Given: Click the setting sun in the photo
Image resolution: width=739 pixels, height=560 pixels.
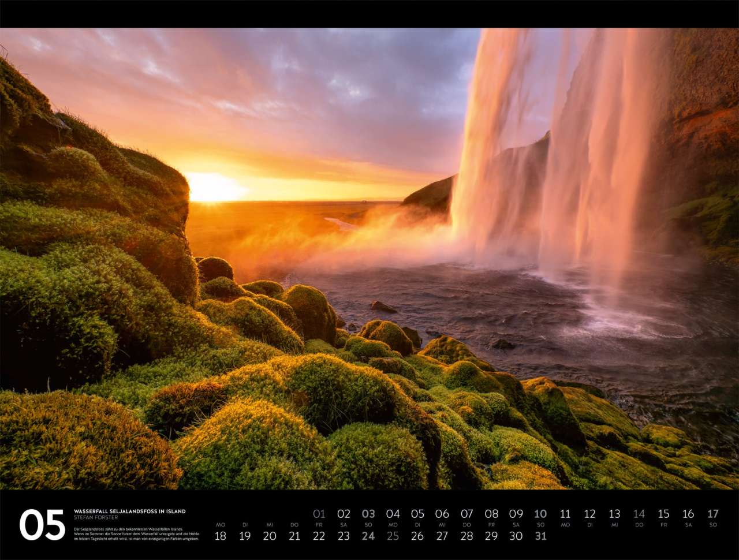Looking at the screenshot, I should click(x=211, y=188).
